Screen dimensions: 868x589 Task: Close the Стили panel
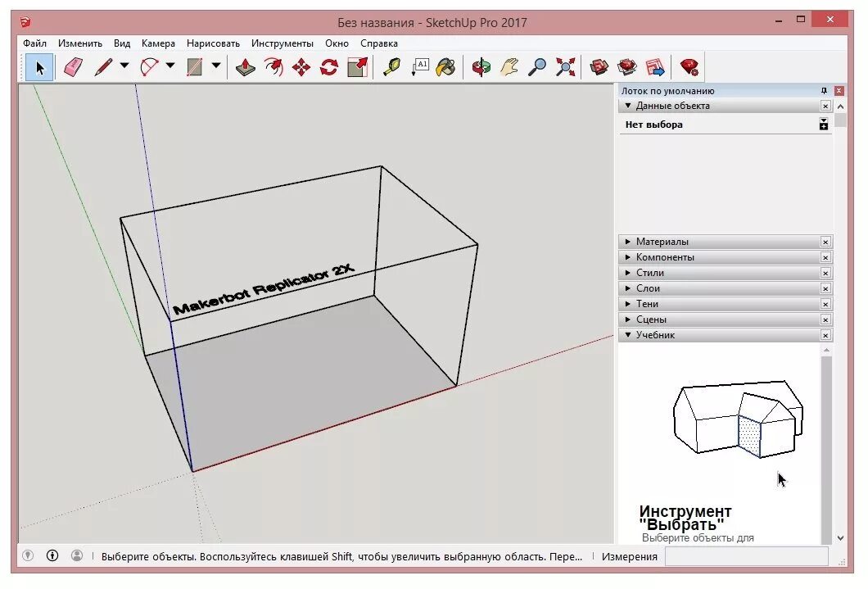click(x=825, y=273)
